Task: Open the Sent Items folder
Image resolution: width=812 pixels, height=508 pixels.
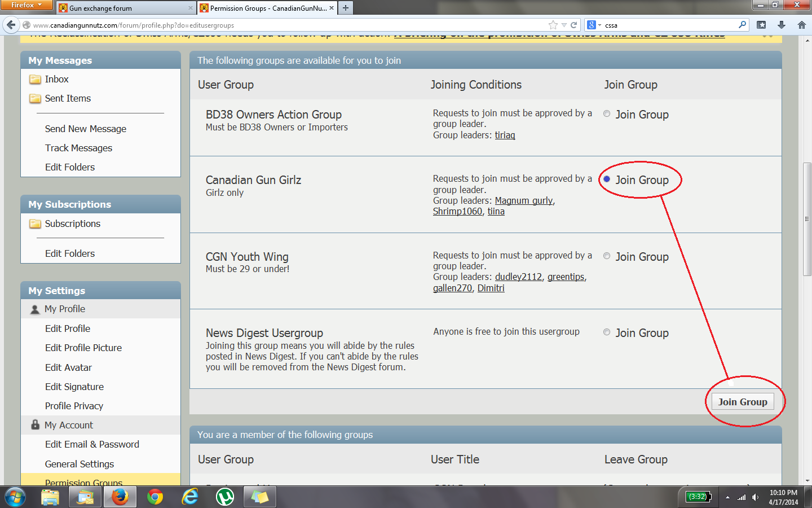Action: pyautogui.click(x=68, y=98)
